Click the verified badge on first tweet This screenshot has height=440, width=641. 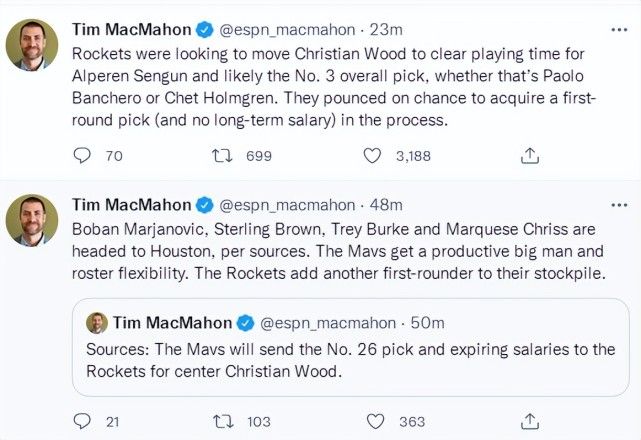click(x=204, y=27)
